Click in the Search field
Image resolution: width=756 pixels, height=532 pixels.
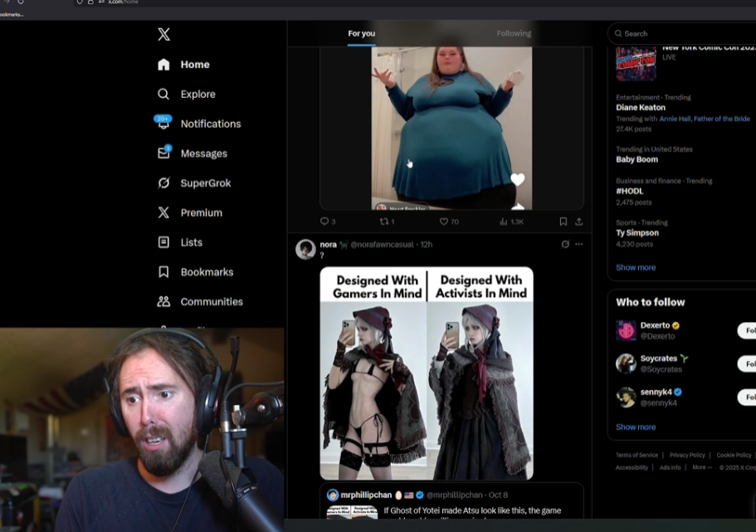tap(682, 33)
